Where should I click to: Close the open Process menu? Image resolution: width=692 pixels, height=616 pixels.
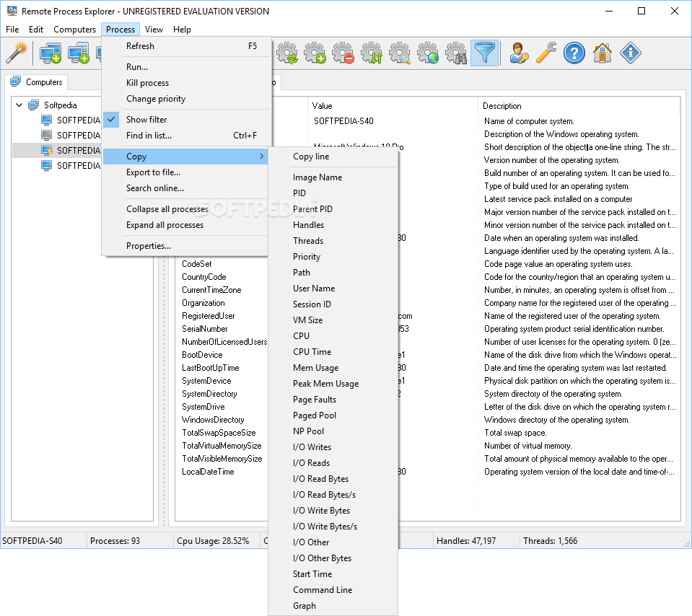pyautogui.click(x=121, y=29)
